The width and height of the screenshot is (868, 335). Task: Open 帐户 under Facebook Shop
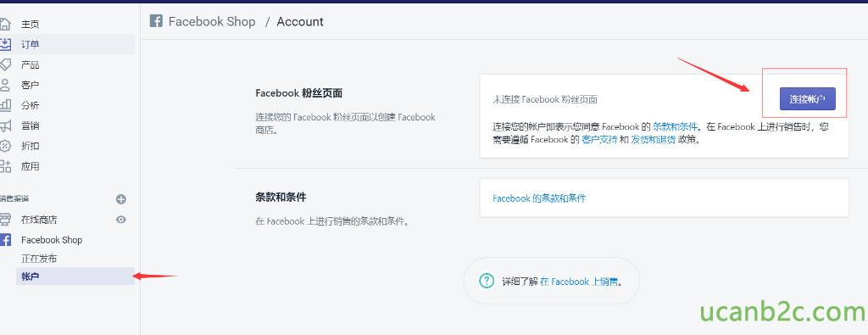[x=75, y=276]
